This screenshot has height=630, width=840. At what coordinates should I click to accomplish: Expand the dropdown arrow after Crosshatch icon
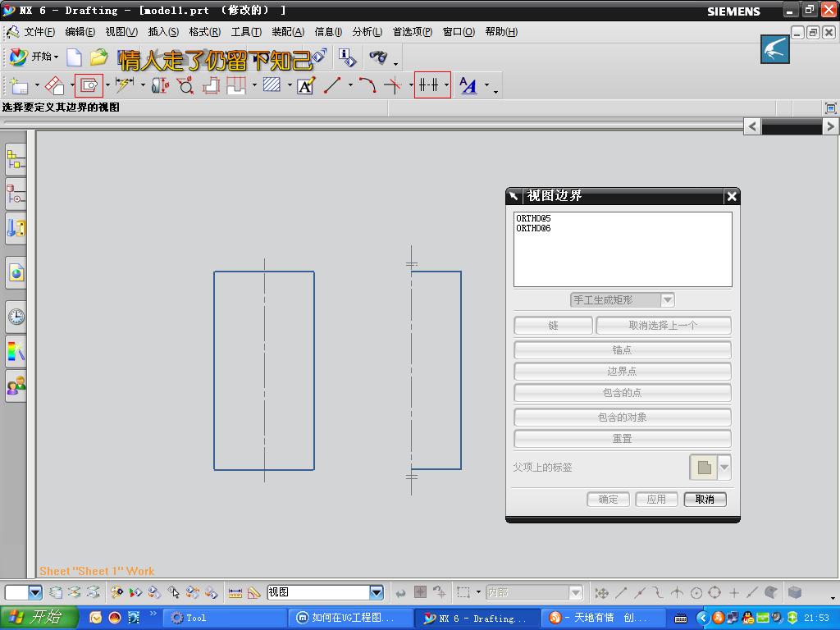click(290, 85)
